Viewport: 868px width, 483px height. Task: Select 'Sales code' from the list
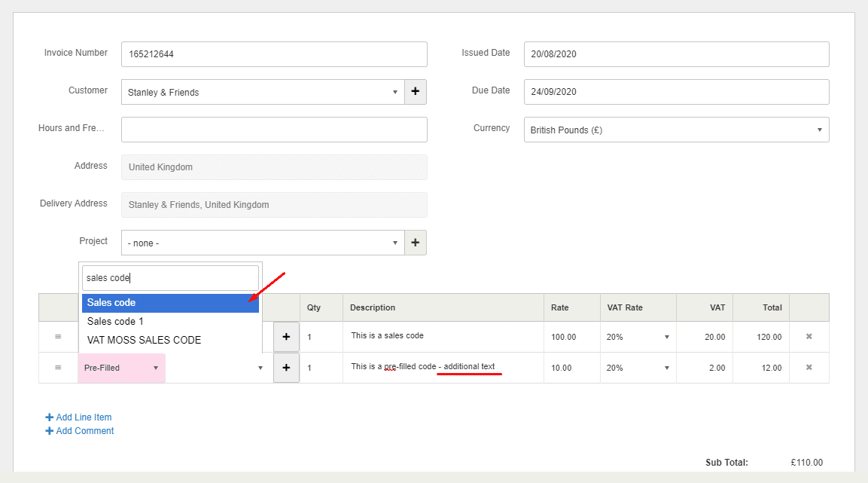tap(170, 303)
